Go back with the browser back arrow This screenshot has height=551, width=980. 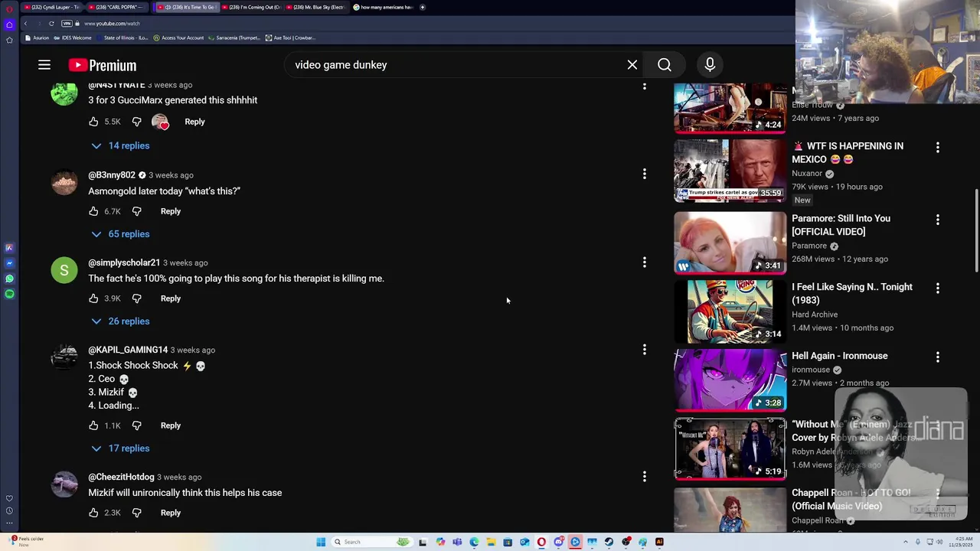pos(25,24)
